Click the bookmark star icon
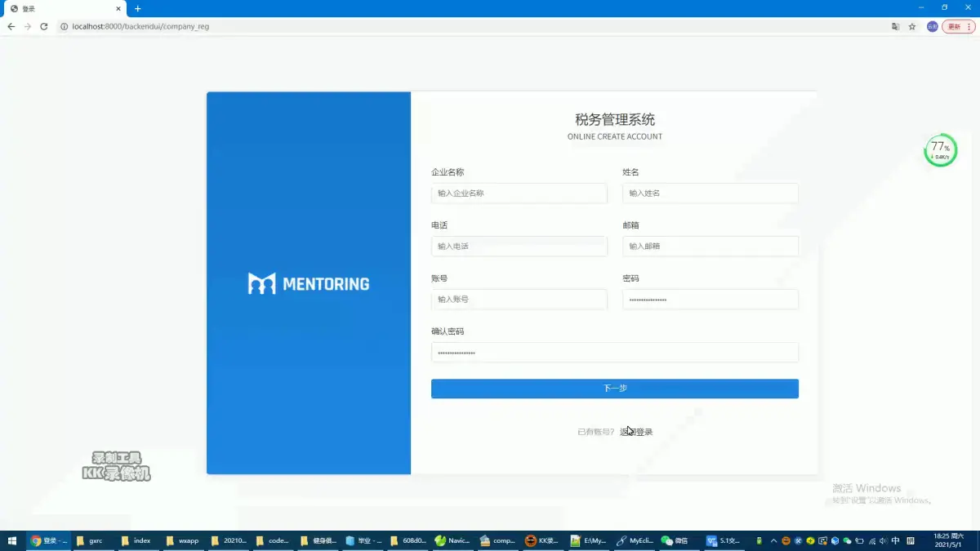Screen dimensions: 980x551 point(912,26)
